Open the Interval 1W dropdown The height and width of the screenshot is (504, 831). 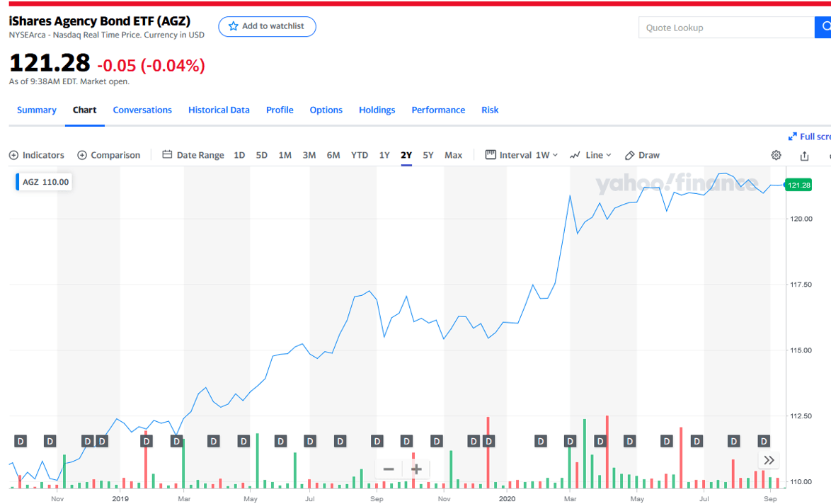coord(522,155)
